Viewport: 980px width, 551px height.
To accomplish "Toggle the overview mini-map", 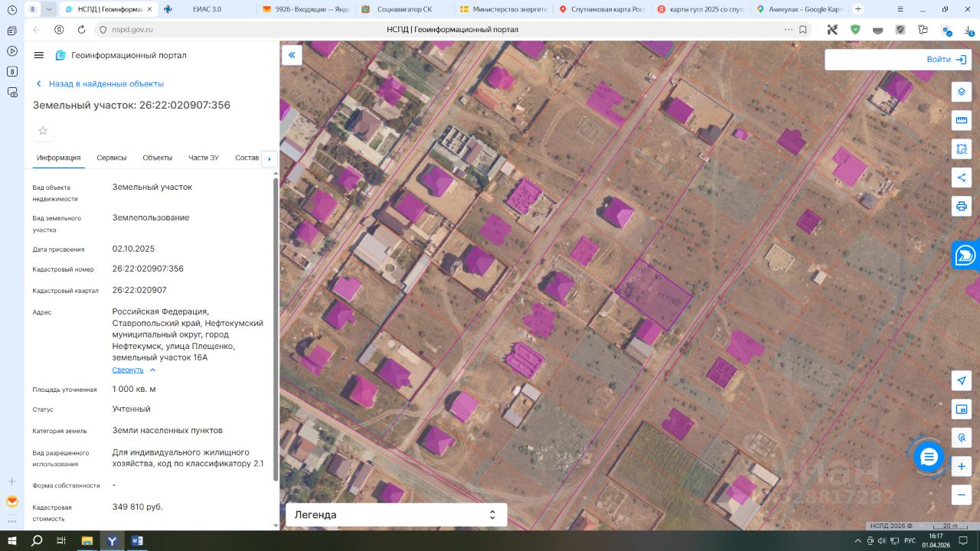I will point(962,409).
